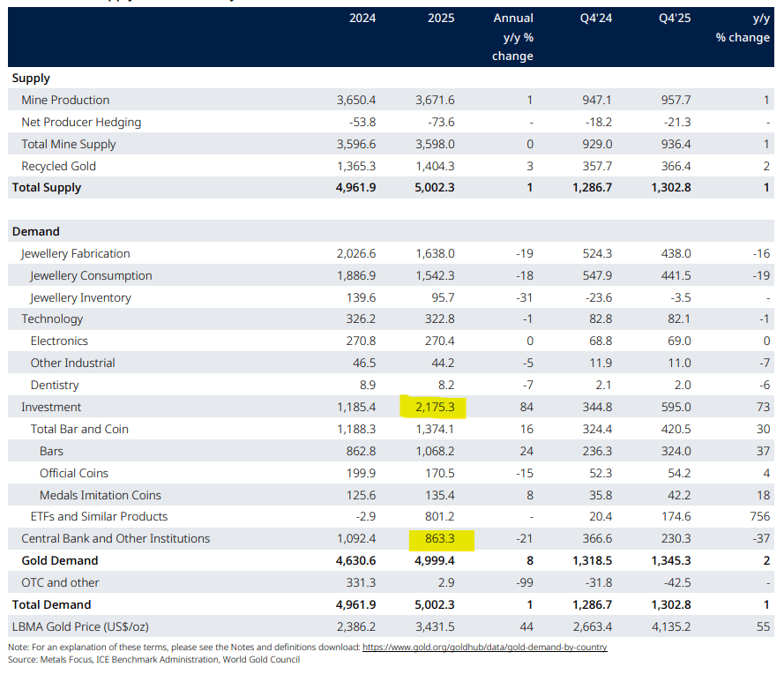Screen dimensions: 784x682
Task: Select Gold Demand 2025 value 4,999.4
Action: coord(435,560)
